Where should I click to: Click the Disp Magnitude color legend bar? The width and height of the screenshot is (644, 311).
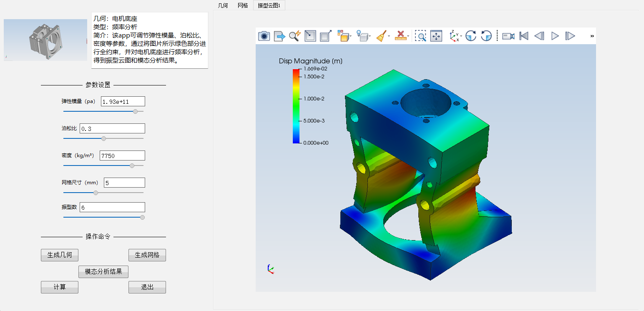pos(296,106)
